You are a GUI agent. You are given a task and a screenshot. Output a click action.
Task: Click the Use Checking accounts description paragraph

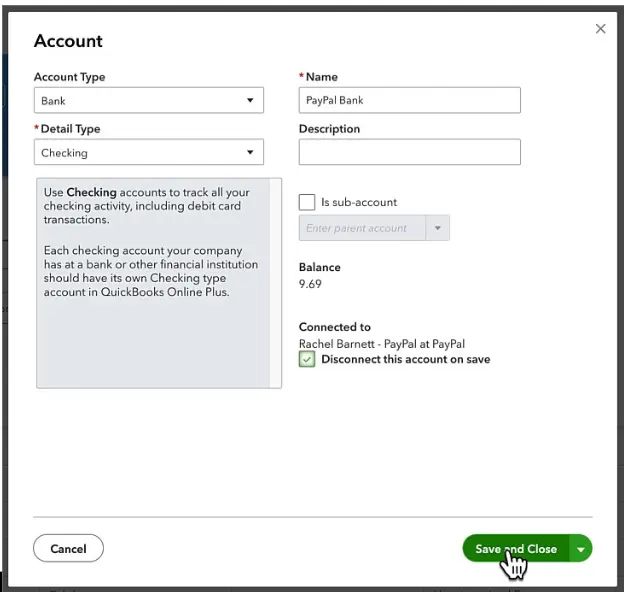pyautogui.click(x=146, y=206)
